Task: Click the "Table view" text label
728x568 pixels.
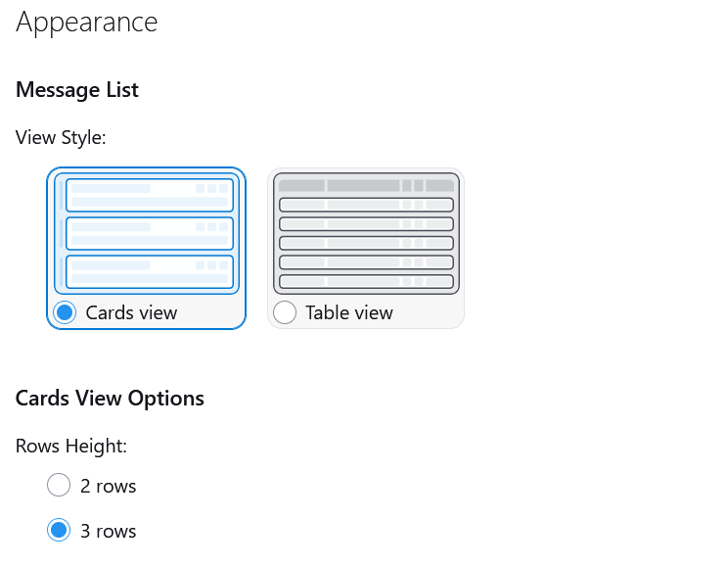Action: [x=348, y=313]
